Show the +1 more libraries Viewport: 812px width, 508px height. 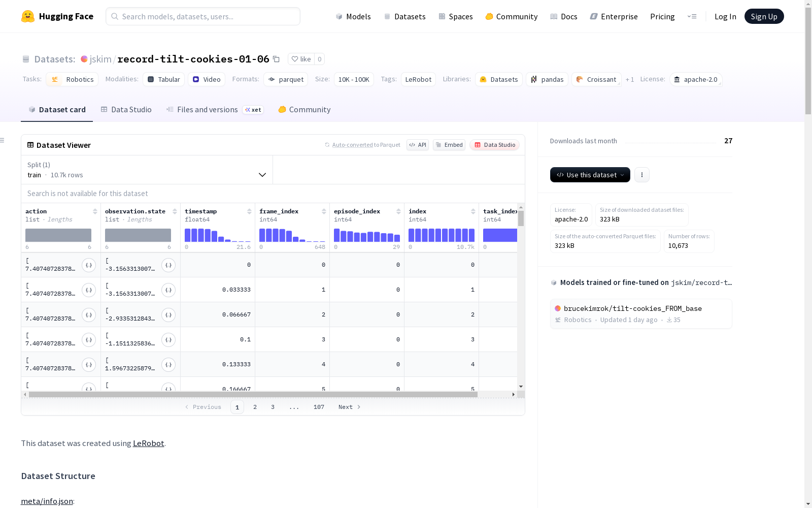(630, 79)
